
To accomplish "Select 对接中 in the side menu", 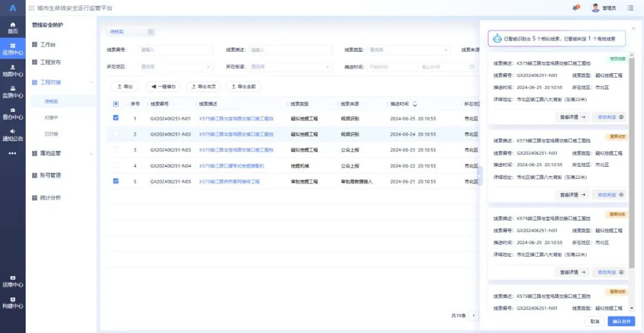I will tap(51, 118).
